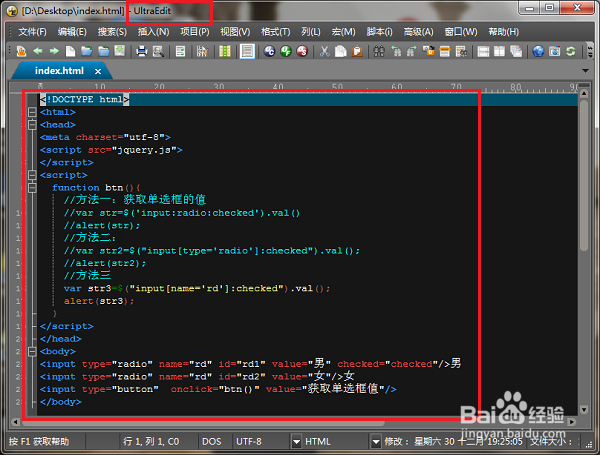Cascade windows using the stacked windows icon
The width and height of the screenshot is (600, 455).
coord(516,51)
